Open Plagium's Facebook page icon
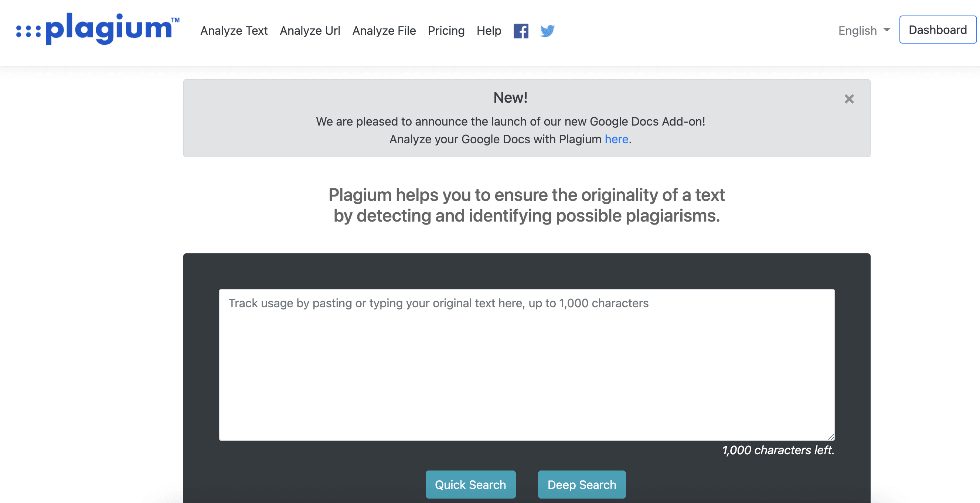Image resolution: width=980 pixels, height=503 pixels. (521, 31)
